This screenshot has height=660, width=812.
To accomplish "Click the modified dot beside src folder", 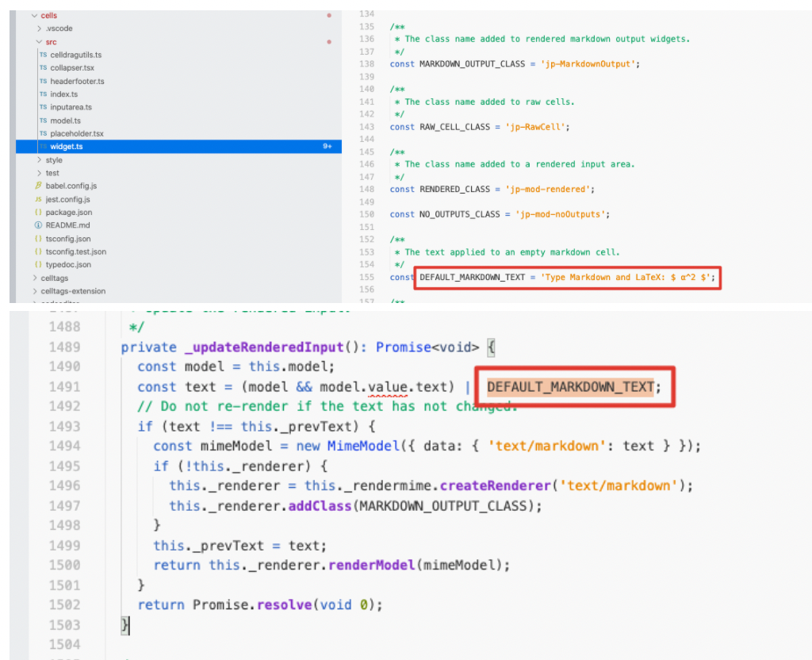I will (331, 40).
